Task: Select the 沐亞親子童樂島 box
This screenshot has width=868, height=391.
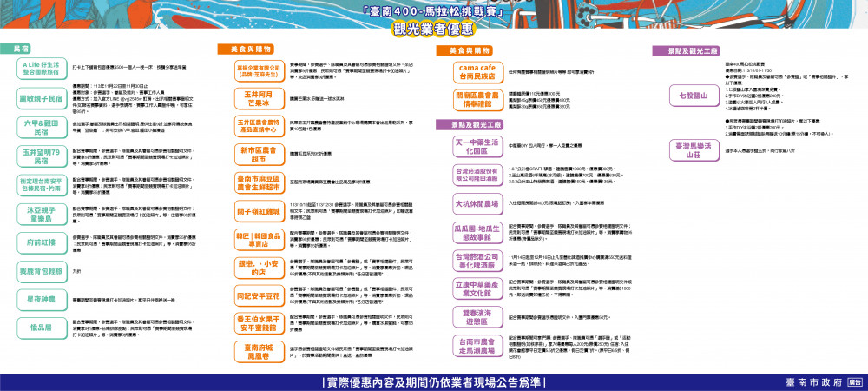Action: click(x=42, y=215)
